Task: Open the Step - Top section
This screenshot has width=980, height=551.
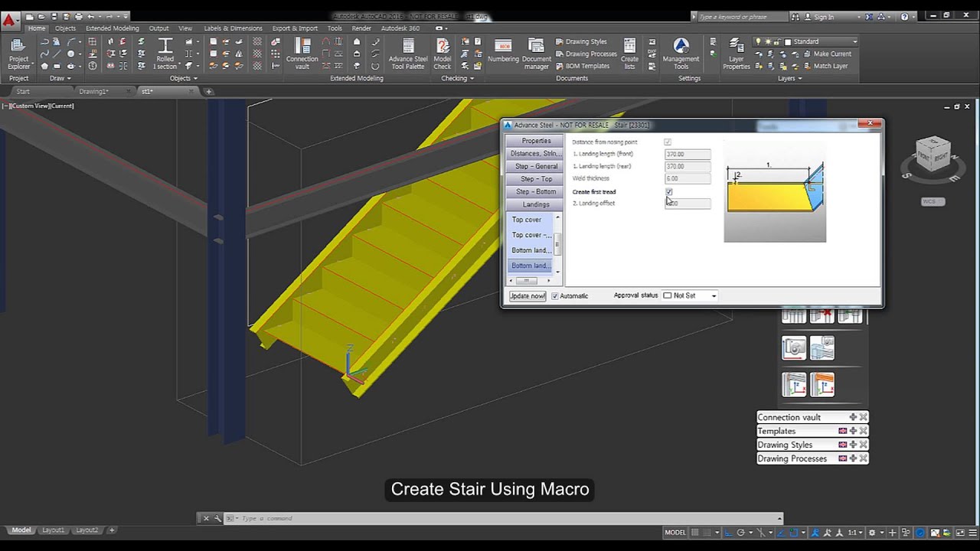Action: click(536, 179)
